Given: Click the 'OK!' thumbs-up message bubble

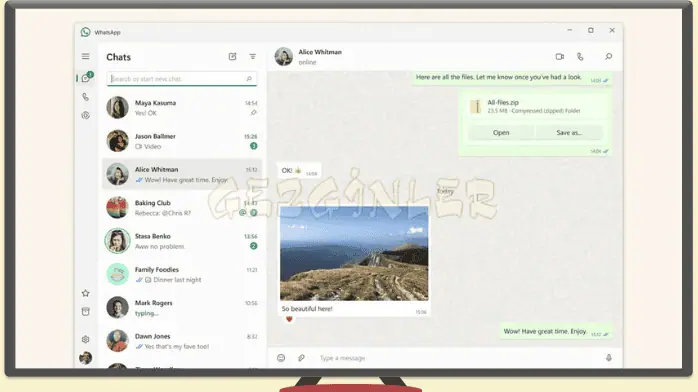Looking at the screenshot, I should (299, 170).
